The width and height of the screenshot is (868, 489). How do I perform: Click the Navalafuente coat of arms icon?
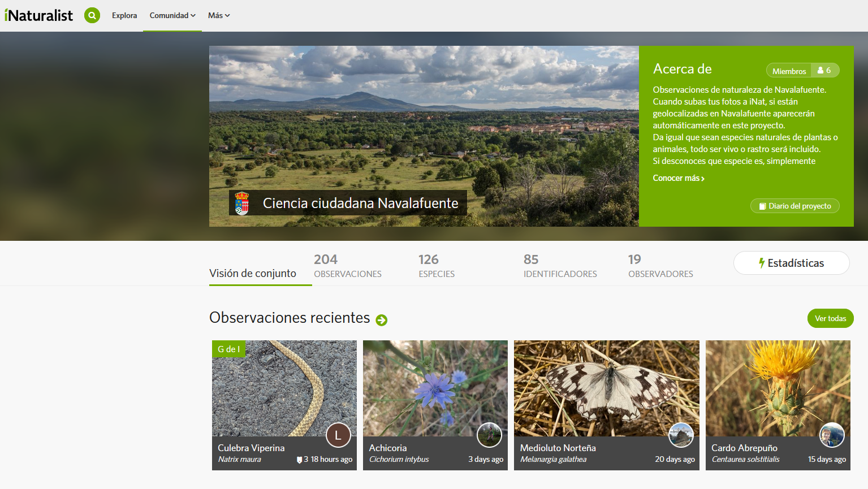[x=242, y=203]
